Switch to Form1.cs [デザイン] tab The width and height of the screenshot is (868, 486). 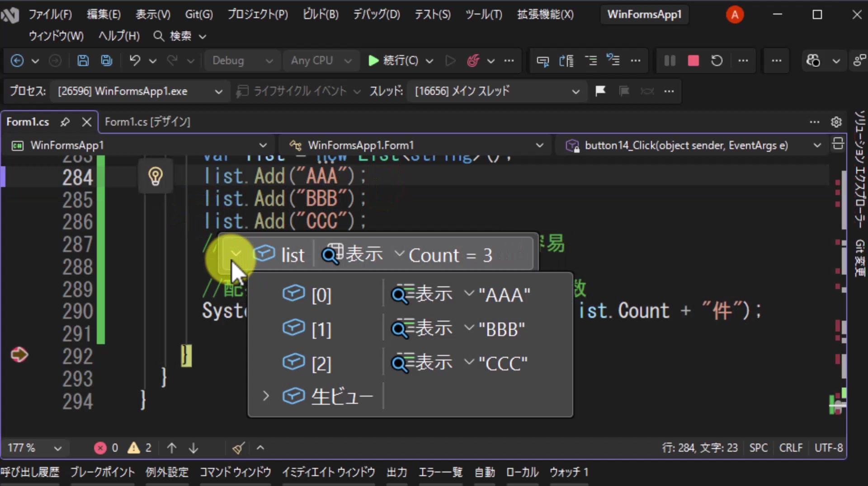click(x=147, y=122)
